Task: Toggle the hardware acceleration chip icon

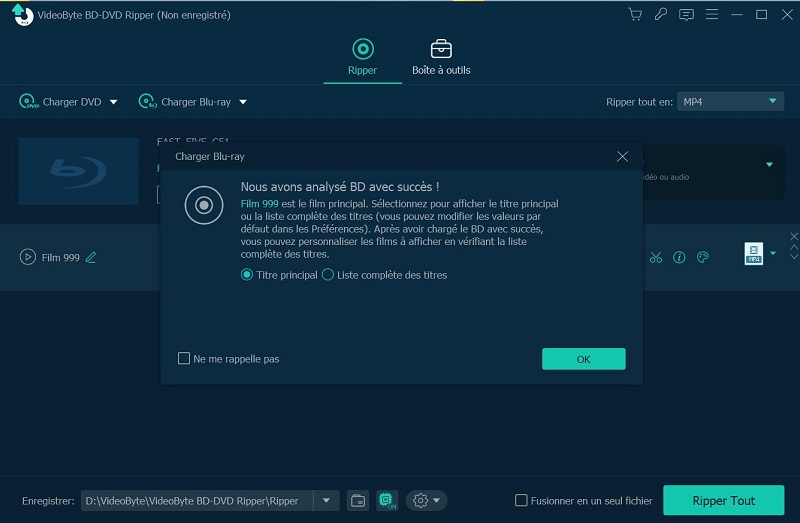Action: point(387,501)
